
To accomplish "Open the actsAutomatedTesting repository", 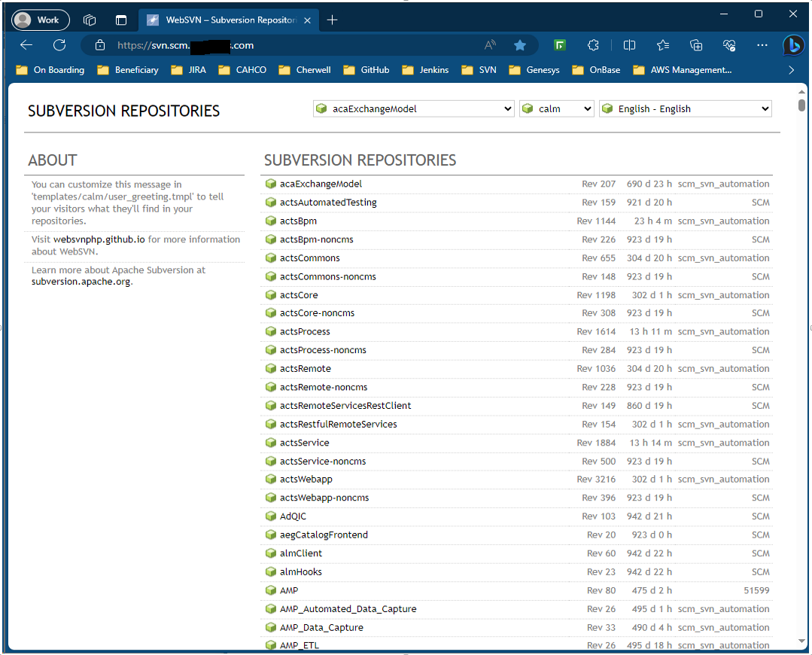I will [x=328, y=203].
